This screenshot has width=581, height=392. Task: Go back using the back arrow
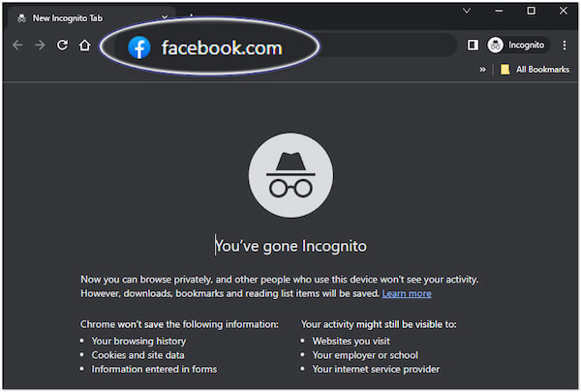17,45
